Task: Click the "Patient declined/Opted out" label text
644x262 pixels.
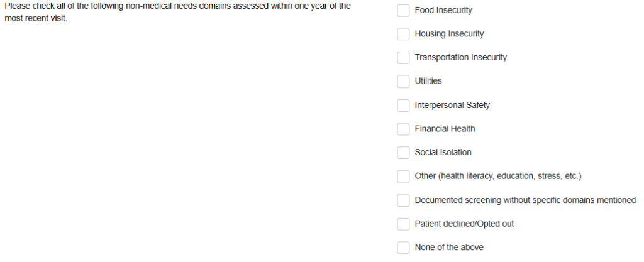Action: click(464, 224)
